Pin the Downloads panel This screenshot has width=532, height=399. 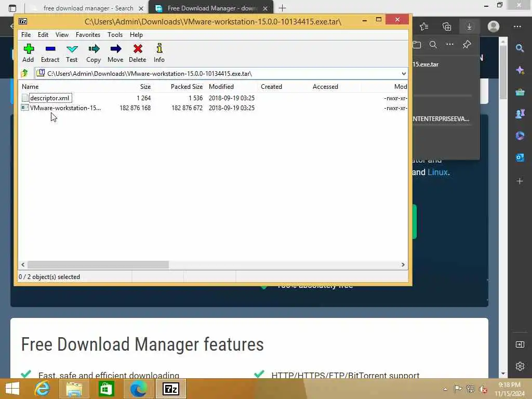pyautogui.click(x=467, y=44)
